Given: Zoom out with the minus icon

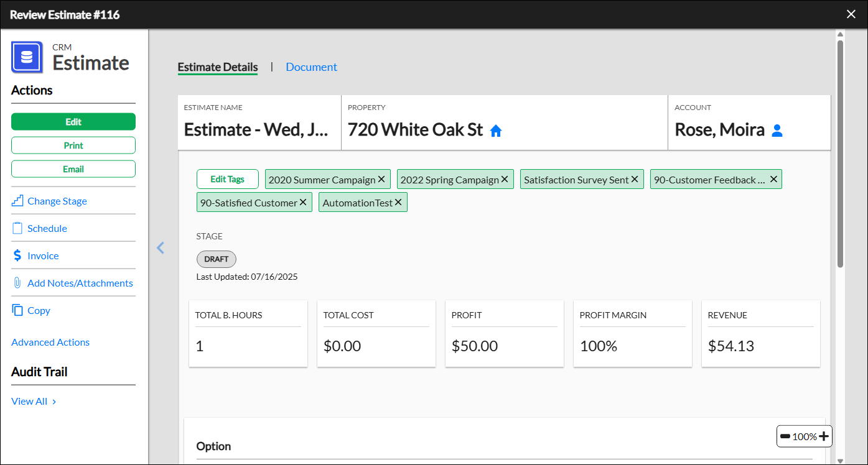Looking at the screenshot, I should [x=785, y=436].
